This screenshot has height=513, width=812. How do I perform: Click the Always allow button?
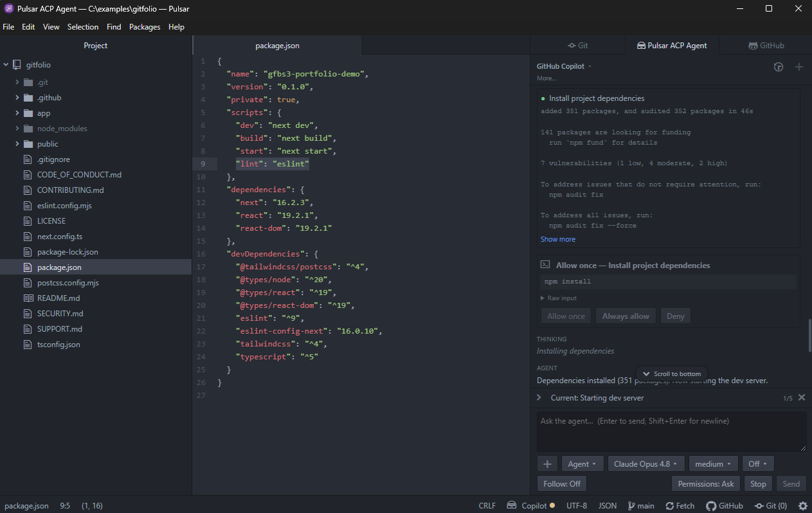[626, 316]
